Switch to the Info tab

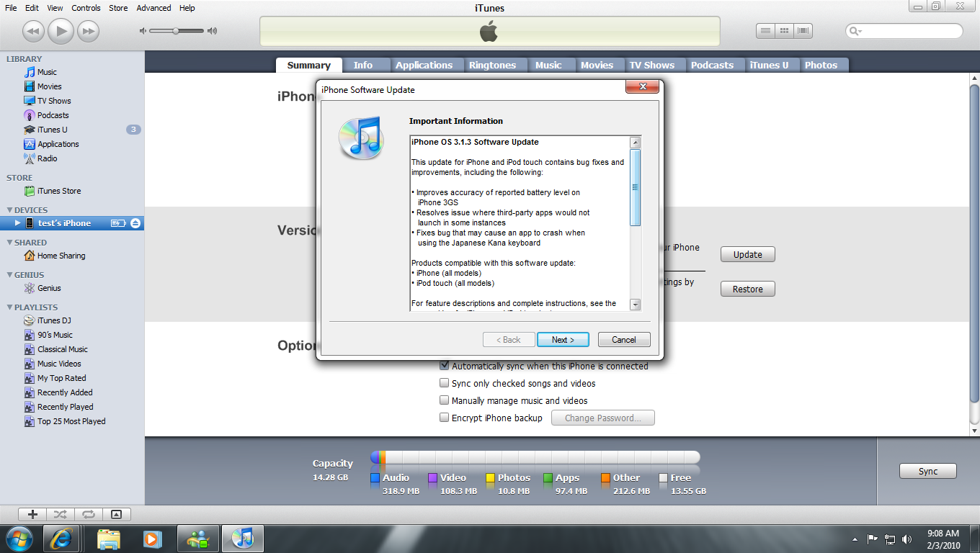click(363, 65)
